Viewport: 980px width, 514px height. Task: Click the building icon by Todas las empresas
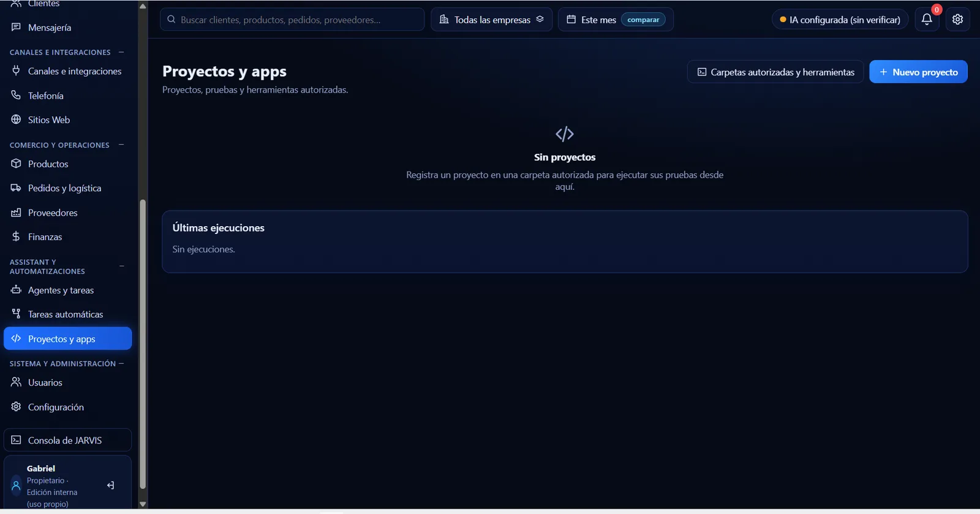(x=444, y=20)
